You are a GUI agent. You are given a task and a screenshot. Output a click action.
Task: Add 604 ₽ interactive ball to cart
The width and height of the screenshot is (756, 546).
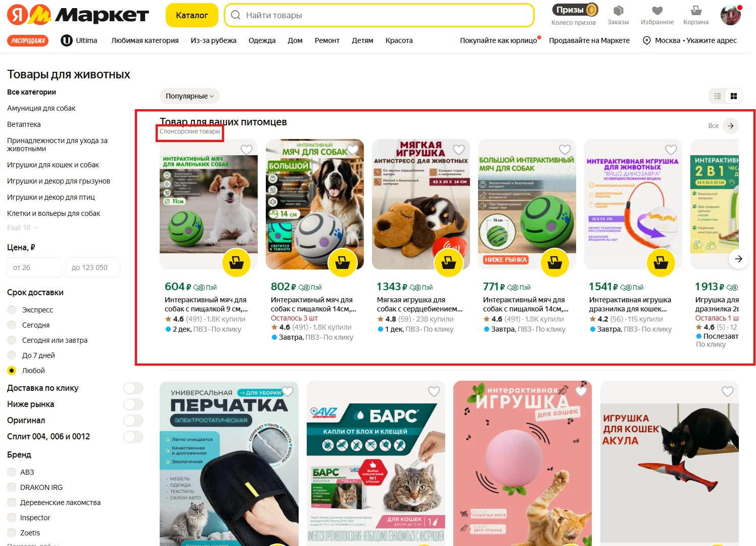point(237,263)
